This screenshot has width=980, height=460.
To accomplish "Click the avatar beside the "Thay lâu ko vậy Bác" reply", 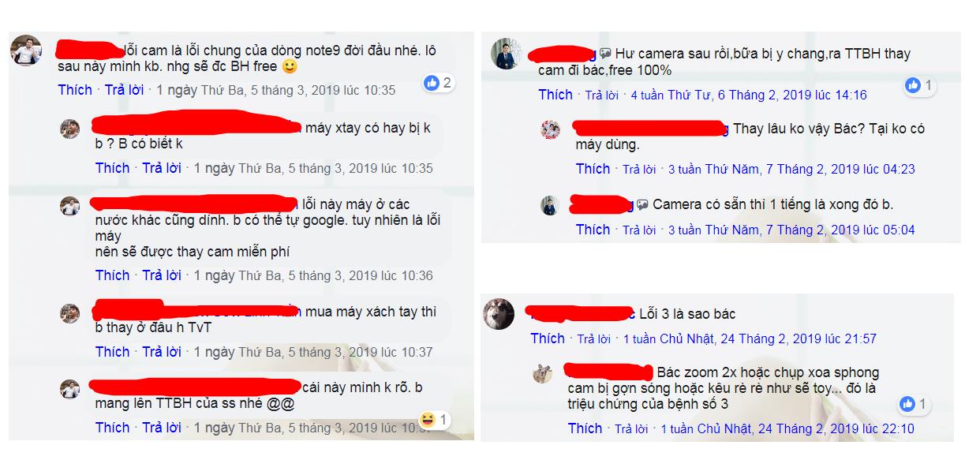I will click(550, 130).
